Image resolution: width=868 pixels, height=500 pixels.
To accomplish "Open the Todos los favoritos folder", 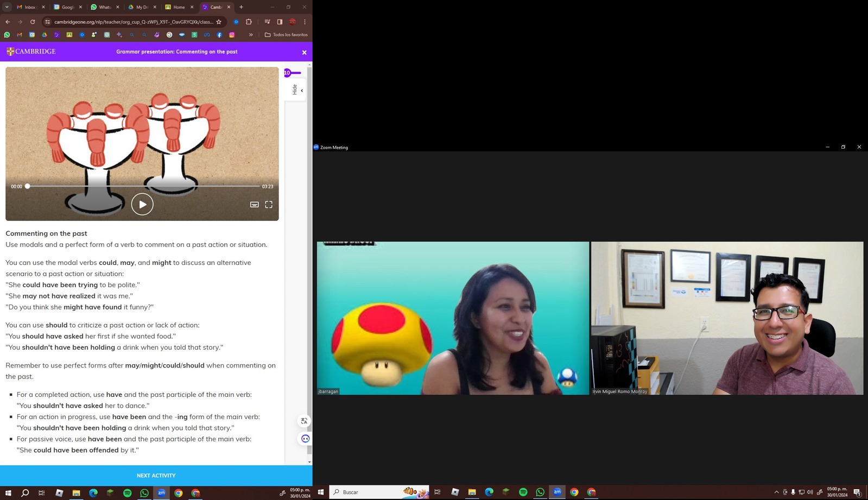I will click(286, 35).
